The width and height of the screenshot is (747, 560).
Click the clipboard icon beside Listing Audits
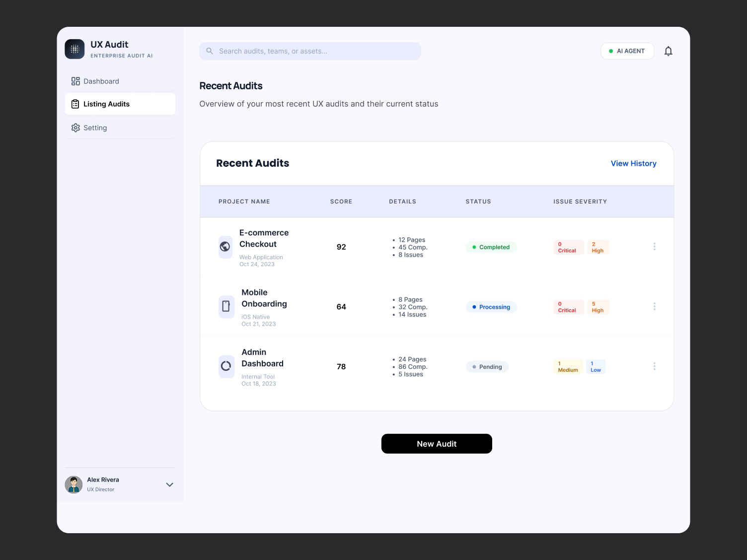click(75, 104)
